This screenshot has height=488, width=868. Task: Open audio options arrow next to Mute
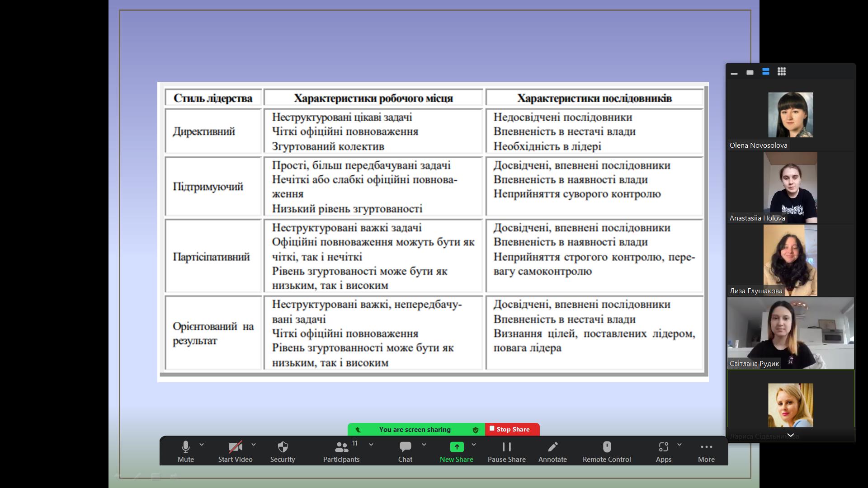point(202,445)
